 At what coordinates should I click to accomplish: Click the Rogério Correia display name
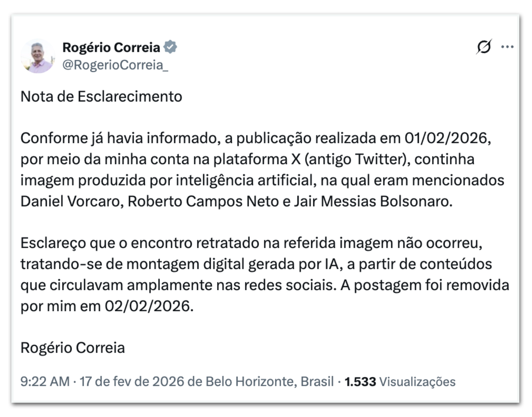coord(111,47)
